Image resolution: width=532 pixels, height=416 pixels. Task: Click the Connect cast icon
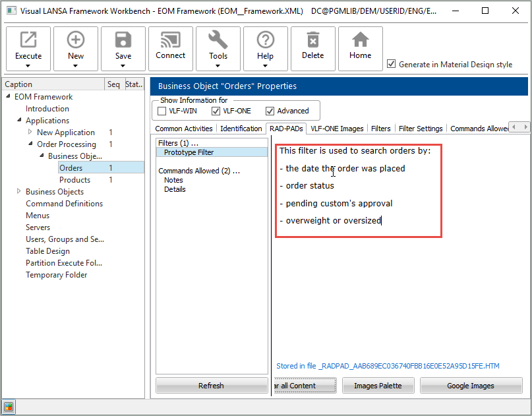(x=171, y=41)
